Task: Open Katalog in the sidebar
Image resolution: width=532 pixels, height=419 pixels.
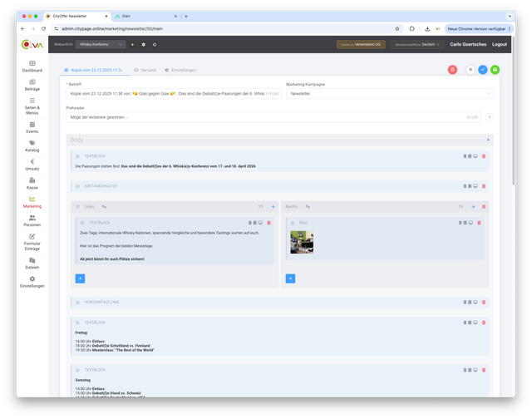Action: pos(32,145)
